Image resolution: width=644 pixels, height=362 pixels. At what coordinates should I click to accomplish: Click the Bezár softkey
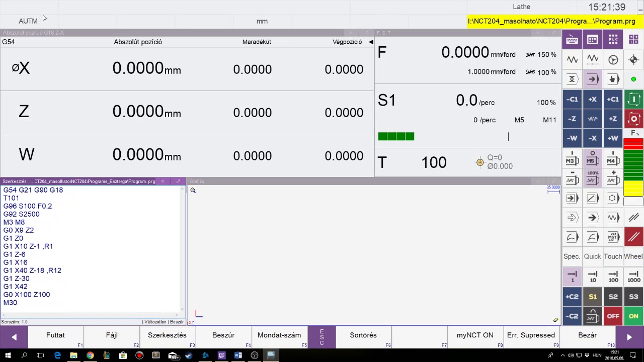click(587, 336)
